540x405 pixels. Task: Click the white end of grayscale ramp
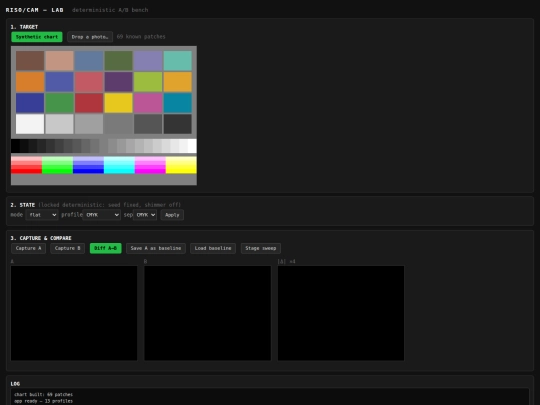[x=193, y=146]
